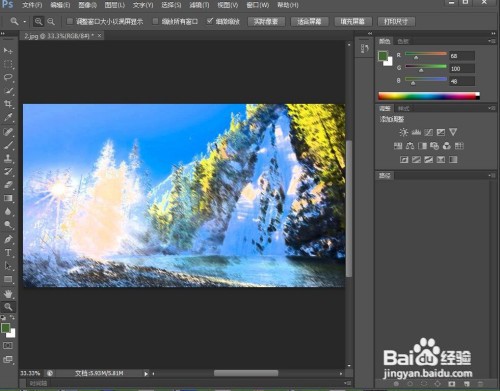Expand the icon panel dock double arrow
The image size is (500, 391).
(x=370, y=33)
